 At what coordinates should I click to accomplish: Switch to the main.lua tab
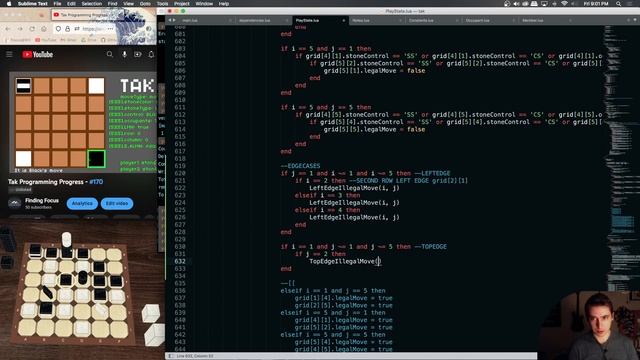206,20
